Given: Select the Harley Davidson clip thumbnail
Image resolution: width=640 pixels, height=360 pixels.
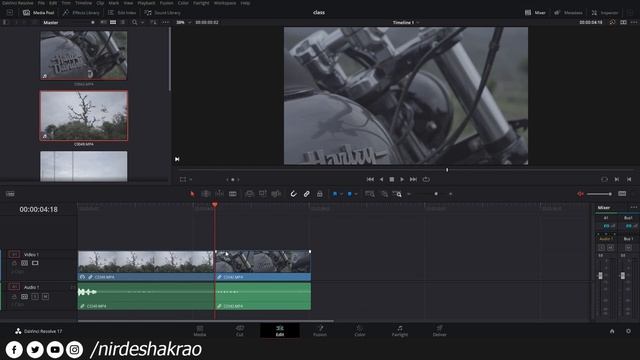Looking at the screenshot, I should coord(84,56).
